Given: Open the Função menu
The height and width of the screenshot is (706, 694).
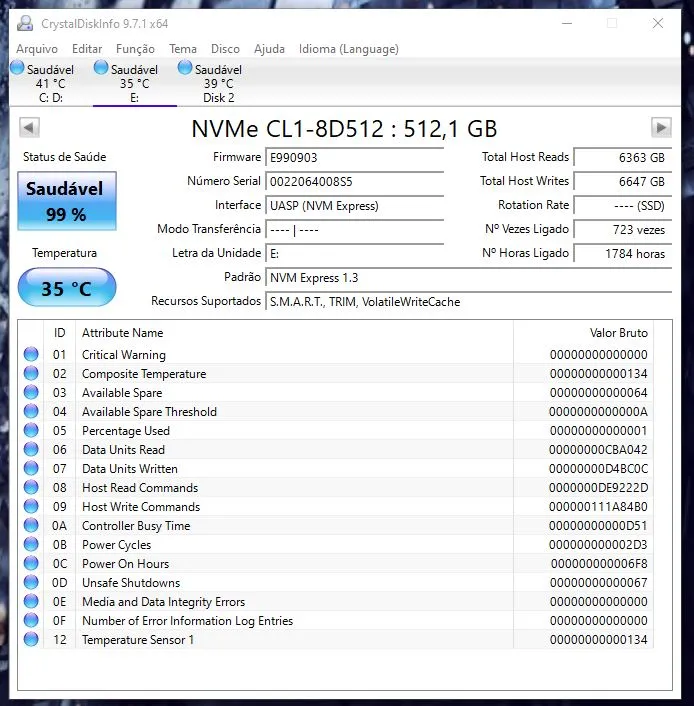Looking at the screenshot, I should (x=135, y=49).
